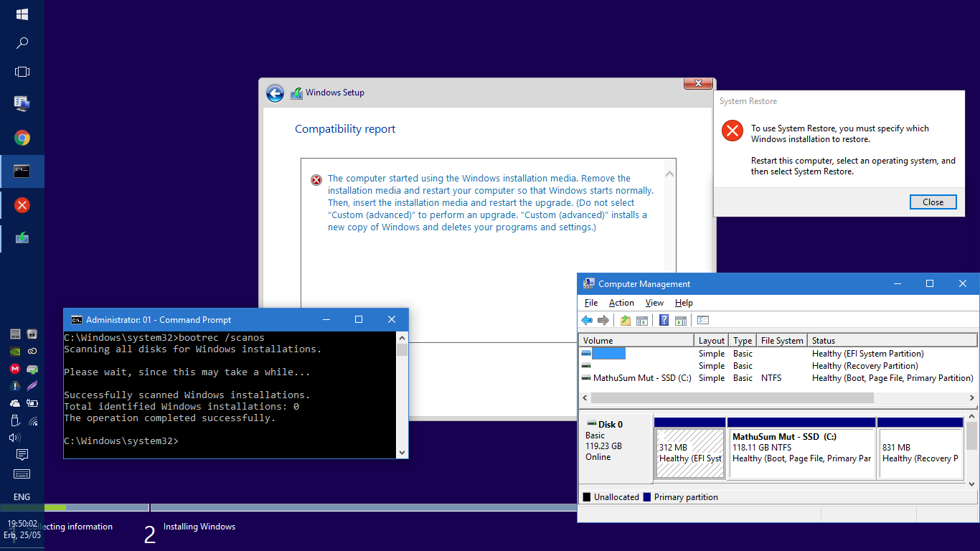Open taskbar Search magnifier
Screen dimensions: 980x551
22,43
